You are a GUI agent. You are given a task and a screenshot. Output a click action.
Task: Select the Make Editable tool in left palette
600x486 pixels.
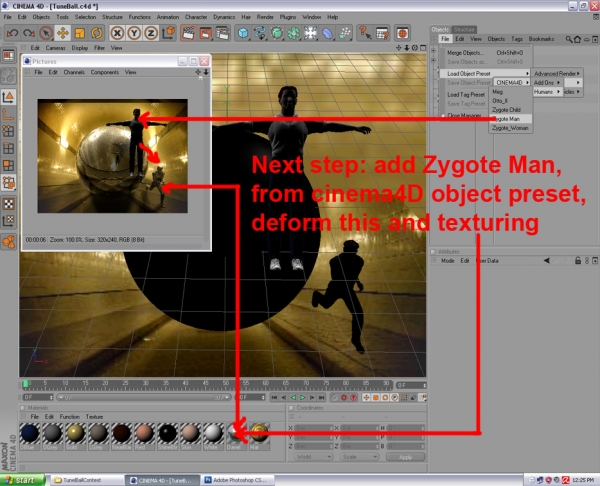(8, 76)
